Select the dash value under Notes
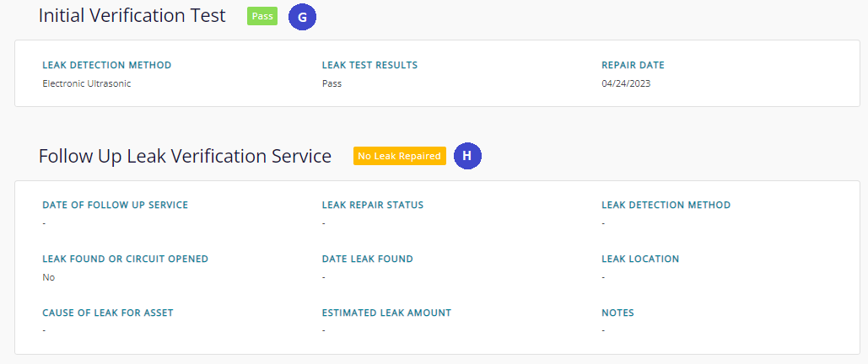This screenshot has height=364, width=868. [x=603, y=331]
